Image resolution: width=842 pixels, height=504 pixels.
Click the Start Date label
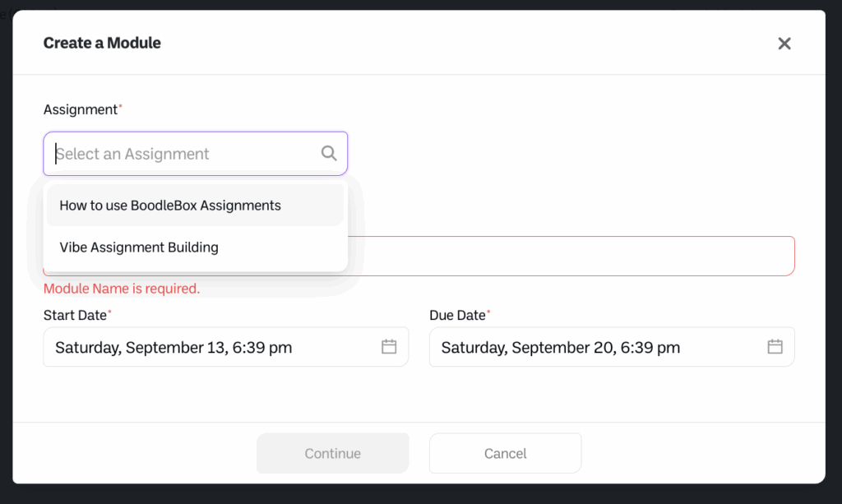click(x=75, y=316)
